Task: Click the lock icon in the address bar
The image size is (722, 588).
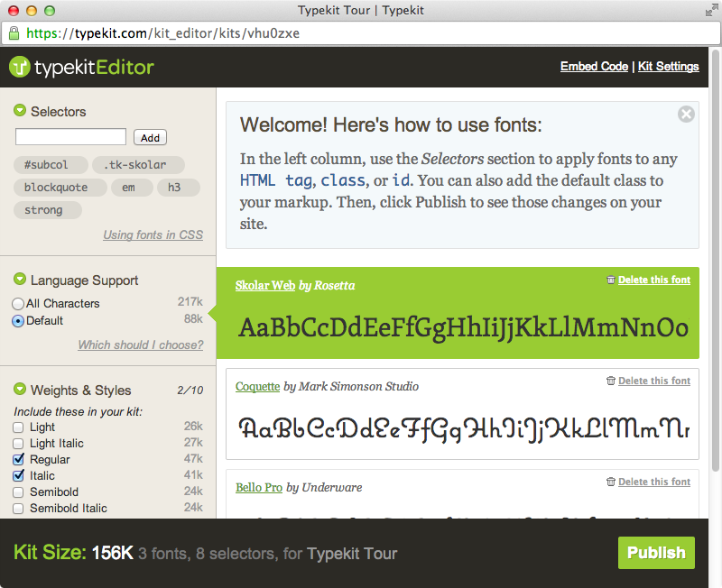Action: [14, 33]
